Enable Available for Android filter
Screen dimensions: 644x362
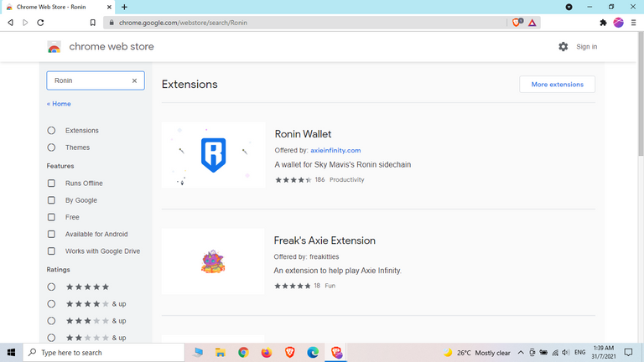point(51,234)
